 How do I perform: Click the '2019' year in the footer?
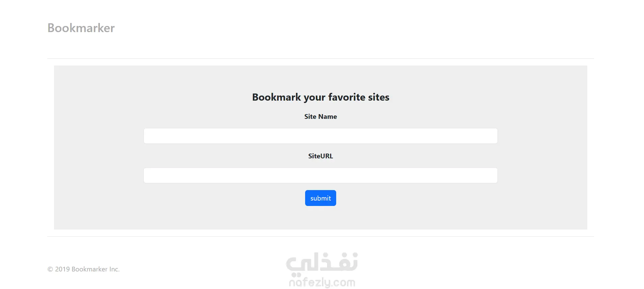point(62,269)
